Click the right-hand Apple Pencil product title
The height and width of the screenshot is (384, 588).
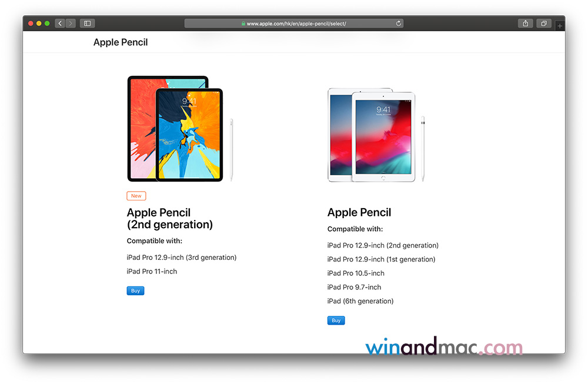(359, 212)
